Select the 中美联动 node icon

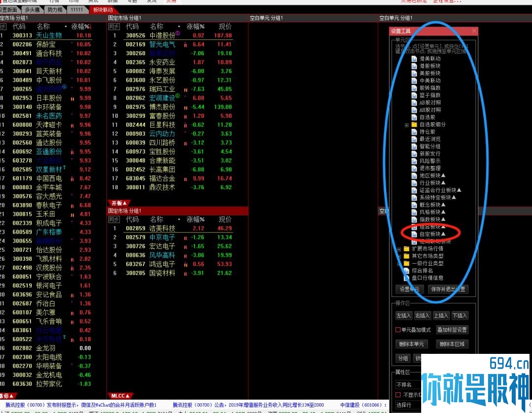(x=414, y=81)
